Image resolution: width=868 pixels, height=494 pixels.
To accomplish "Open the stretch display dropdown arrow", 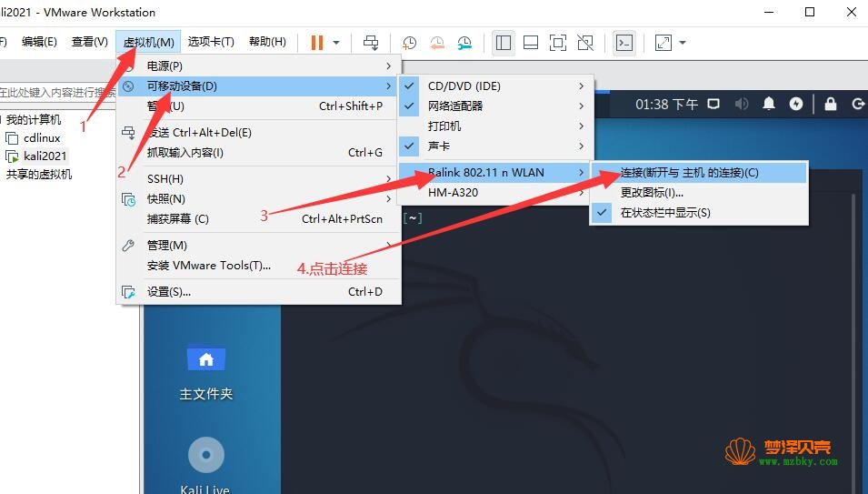I will (682, 43).
